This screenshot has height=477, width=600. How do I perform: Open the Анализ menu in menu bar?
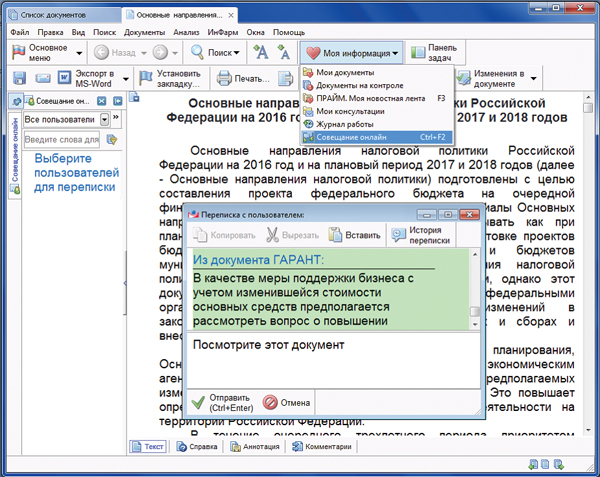pos(186,32)
